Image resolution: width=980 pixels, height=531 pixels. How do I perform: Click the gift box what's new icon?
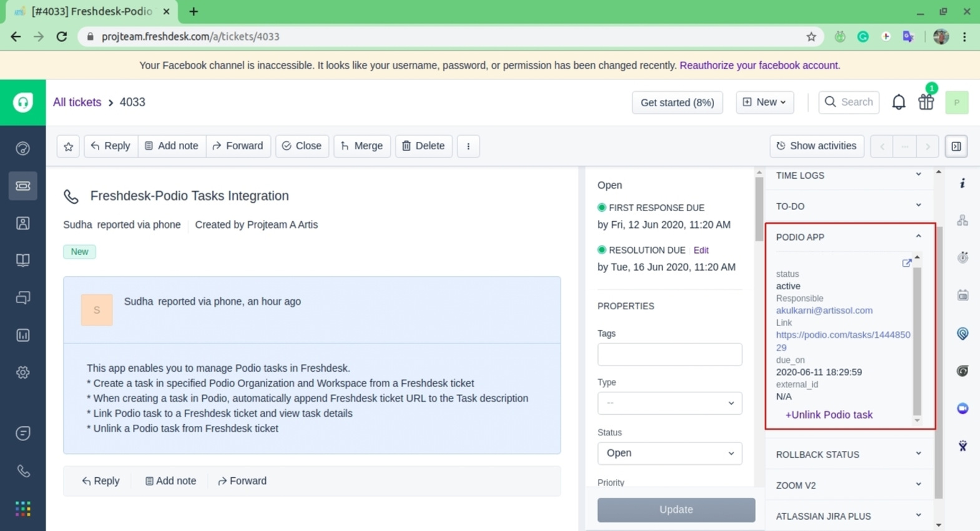(x=926, y=102)
